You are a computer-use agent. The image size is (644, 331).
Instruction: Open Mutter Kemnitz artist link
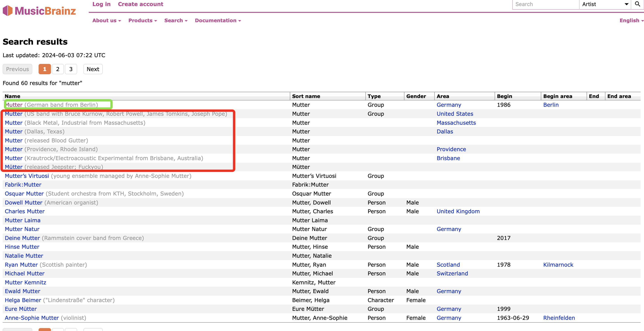pos(26,283)
